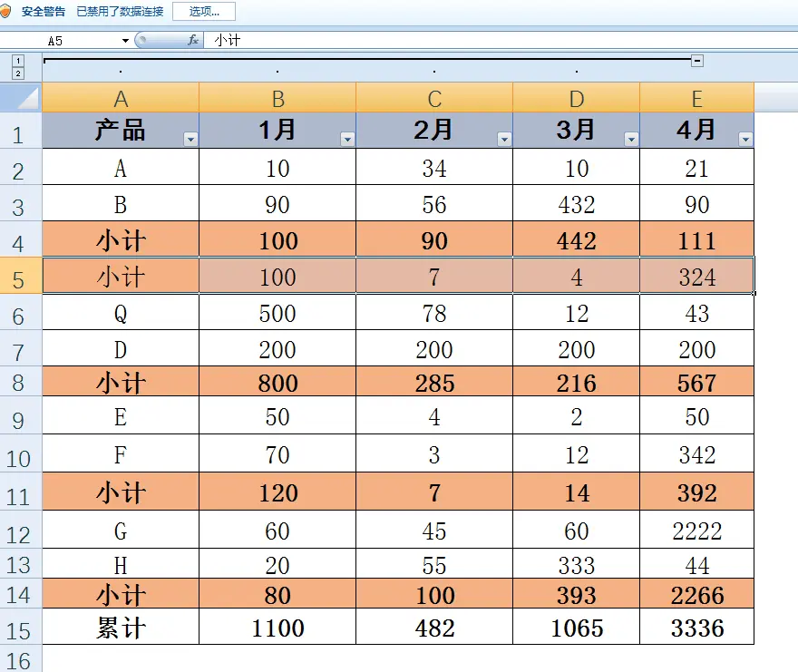
Task: Show outline level 1 columns
Action: [x=18, y=60]
